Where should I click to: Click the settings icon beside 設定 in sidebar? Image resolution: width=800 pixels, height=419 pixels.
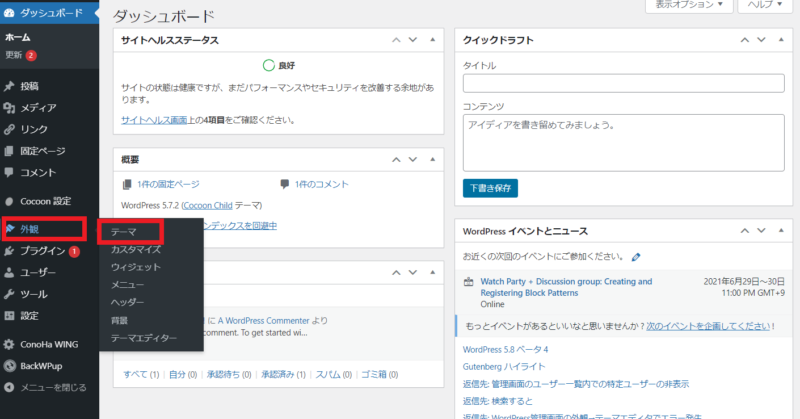(x=9, y=316)
